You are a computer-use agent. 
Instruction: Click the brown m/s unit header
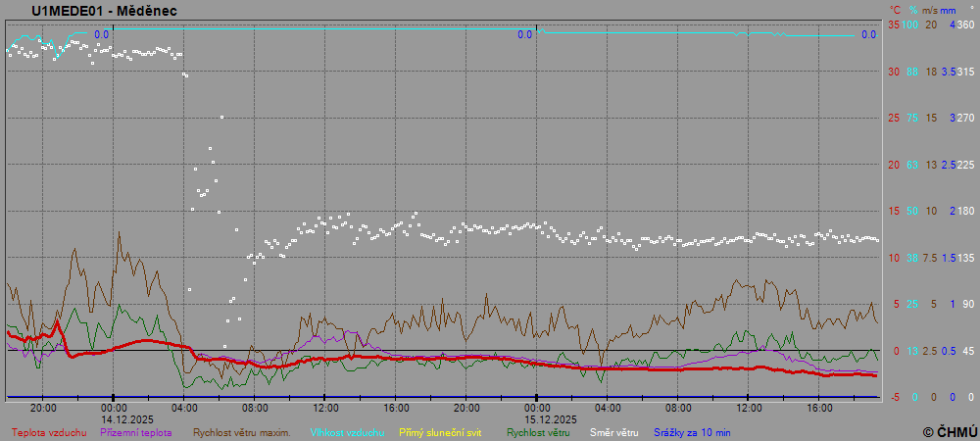(x=930, y=10)
